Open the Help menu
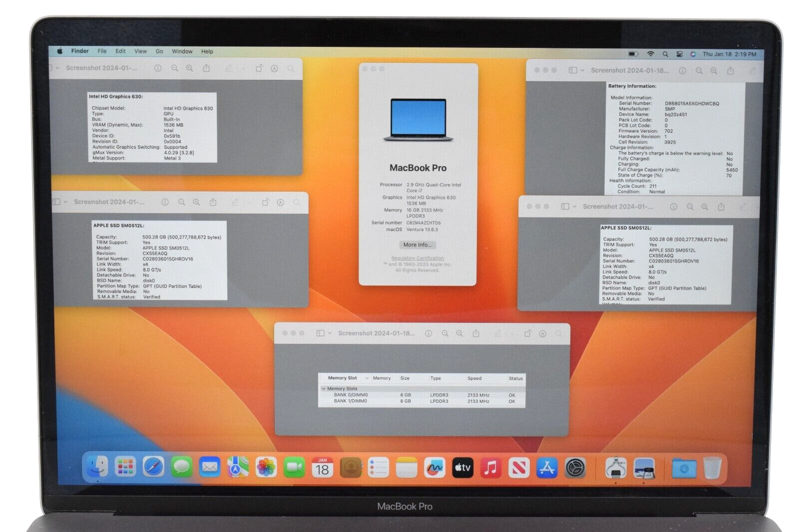799x532 pixels. [207, 51]
